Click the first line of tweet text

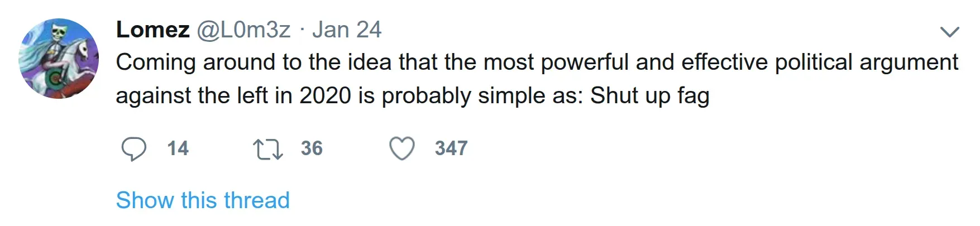pos(536,62)
